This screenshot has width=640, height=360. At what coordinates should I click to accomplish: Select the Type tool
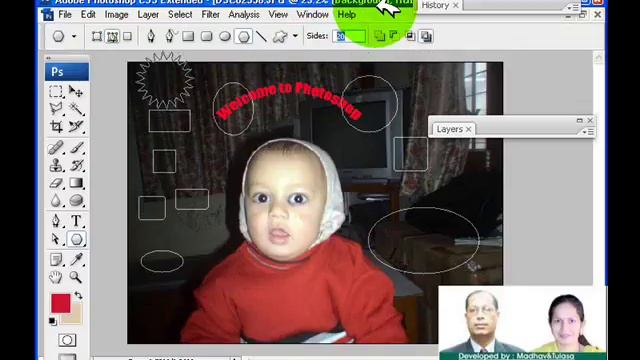[x=76, y=221]
